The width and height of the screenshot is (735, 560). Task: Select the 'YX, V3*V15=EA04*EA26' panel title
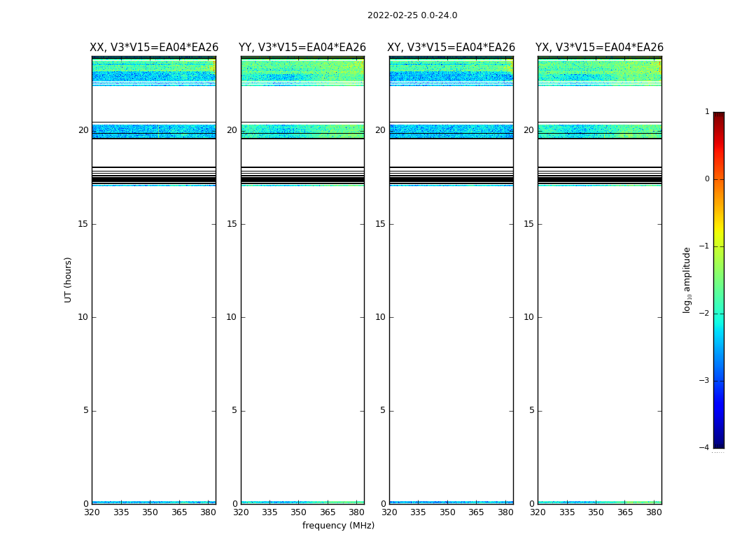point(599,48)
